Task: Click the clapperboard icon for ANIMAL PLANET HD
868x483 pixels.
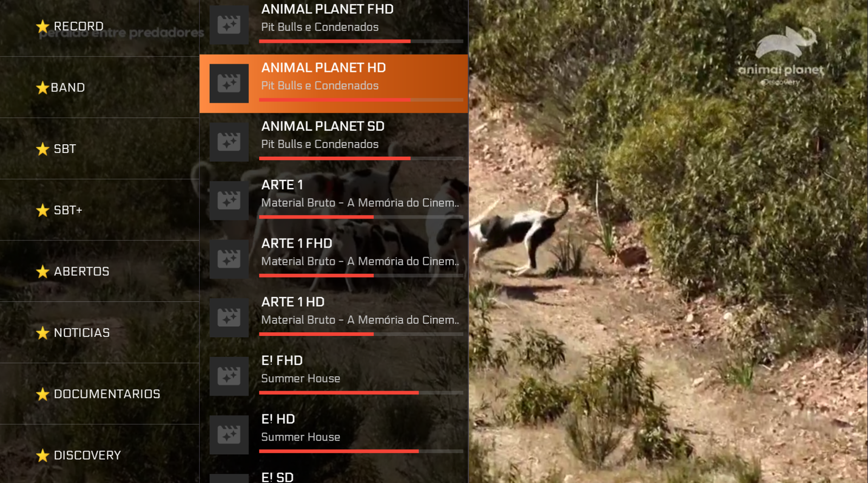Action: (x=229, y=83)
